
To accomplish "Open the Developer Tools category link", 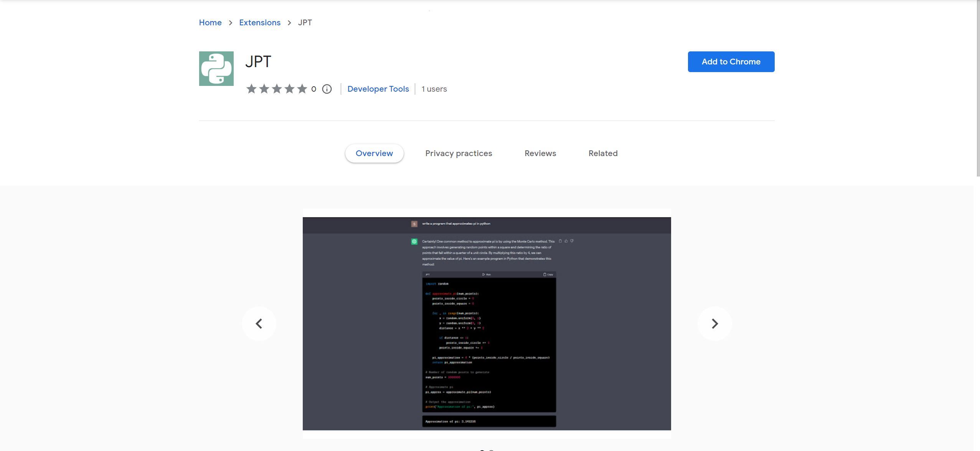I will coord(378,89).
